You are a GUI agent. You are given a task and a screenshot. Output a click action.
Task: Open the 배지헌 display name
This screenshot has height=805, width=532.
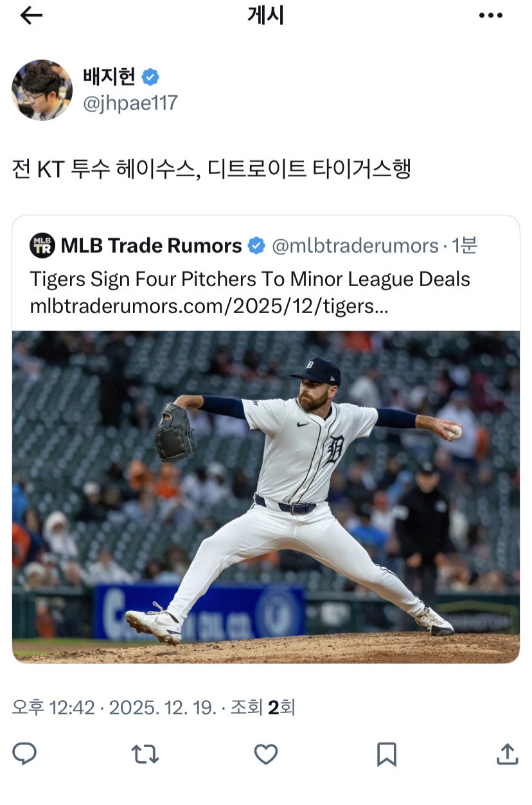(x=109, y=77)
